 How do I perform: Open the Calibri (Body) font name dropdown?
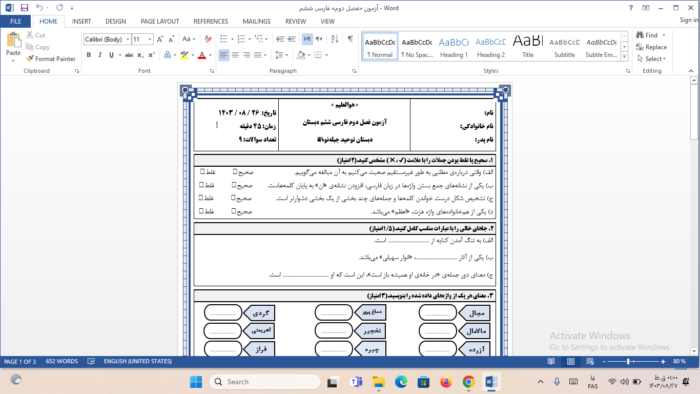point(128,39)
